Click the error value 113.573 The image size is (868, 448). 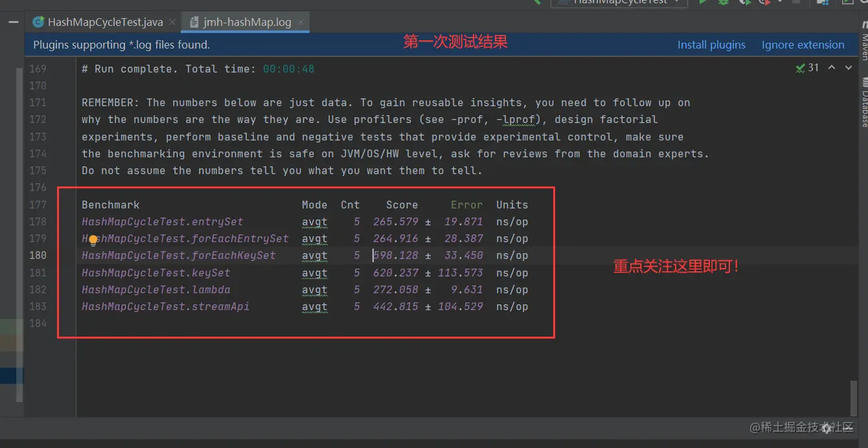[x=461, y=273]
